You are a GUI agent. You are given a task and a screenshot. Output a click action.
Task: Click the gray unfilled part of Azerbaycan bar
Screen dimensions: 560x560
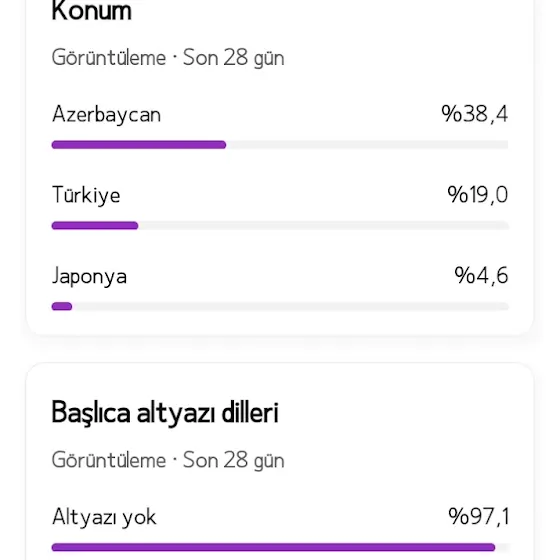[368, 145]
